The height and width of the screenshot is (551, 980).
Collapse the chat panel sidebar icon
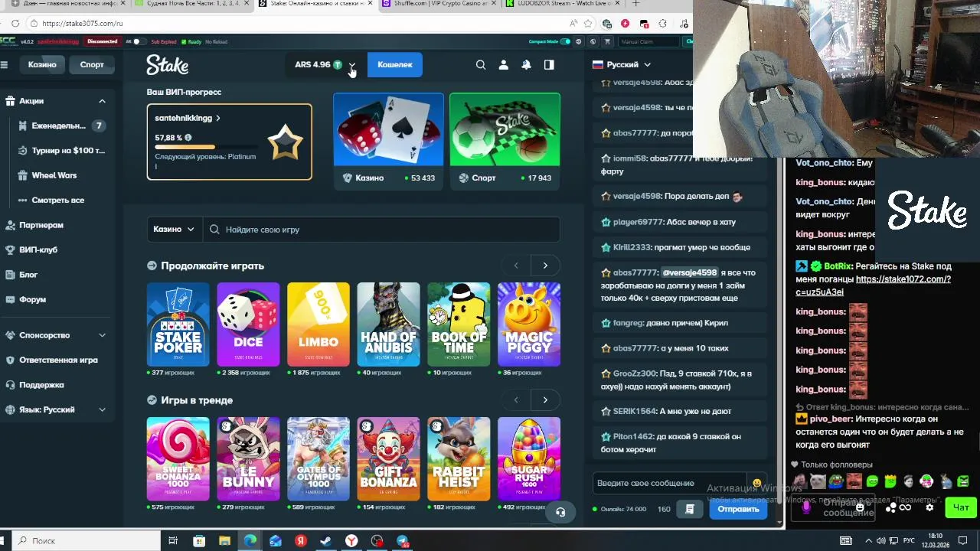[549, 65]
